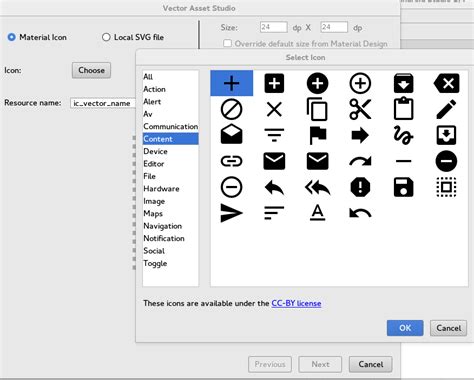Screen dimensions: 474x380
Task: Open the CC-BY license link
Action: coord(296,303)
